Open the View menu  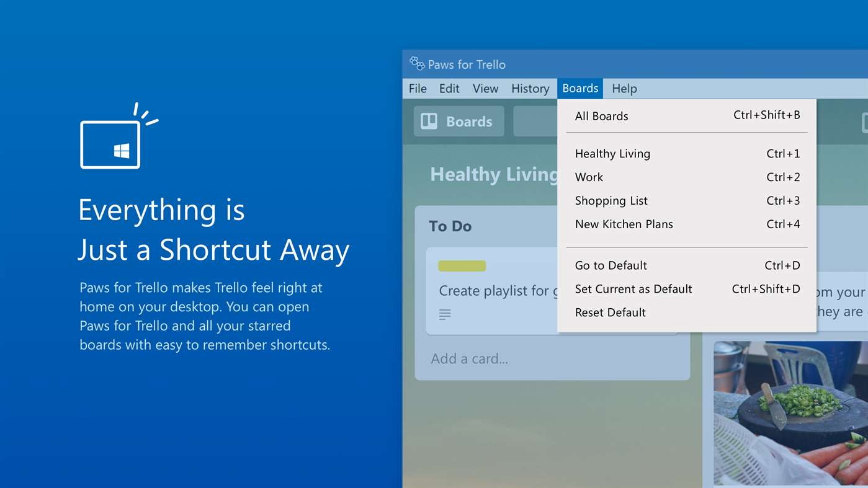(485, 89)
